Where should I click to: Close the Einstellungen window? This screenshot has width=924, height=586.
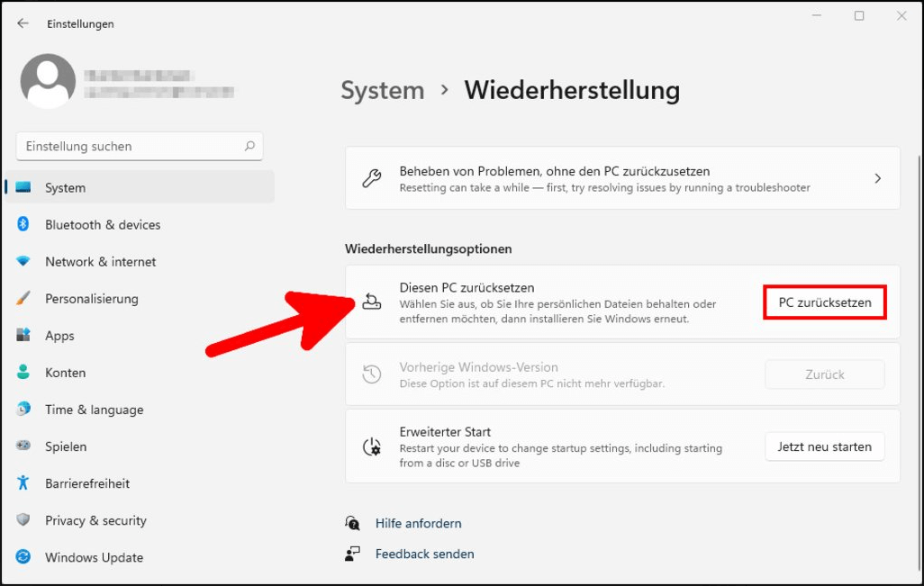(901, 16)
